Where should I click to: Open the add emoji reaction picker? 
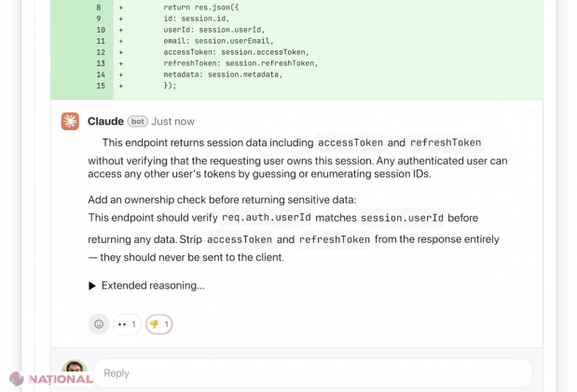coord(98,324)
